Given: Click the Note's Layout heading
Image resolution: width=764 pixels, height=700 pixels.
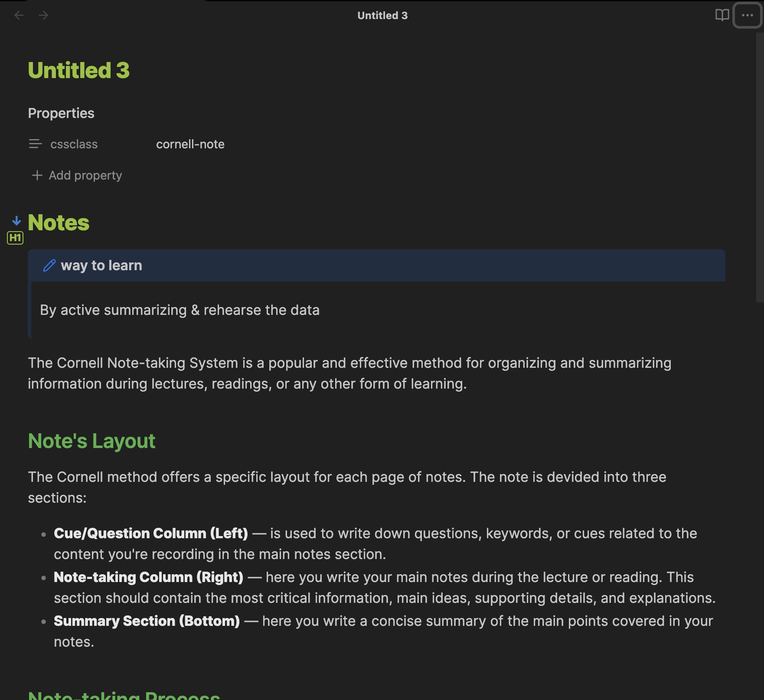Looking at the screenshot, I should click(x=91, y=441).
